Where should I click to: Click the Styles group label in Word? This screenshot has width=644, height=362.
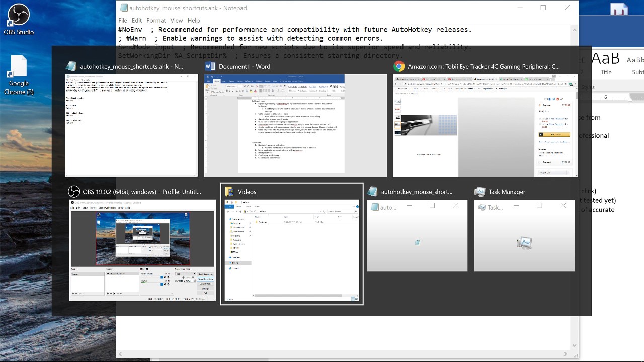pos(588,87)
